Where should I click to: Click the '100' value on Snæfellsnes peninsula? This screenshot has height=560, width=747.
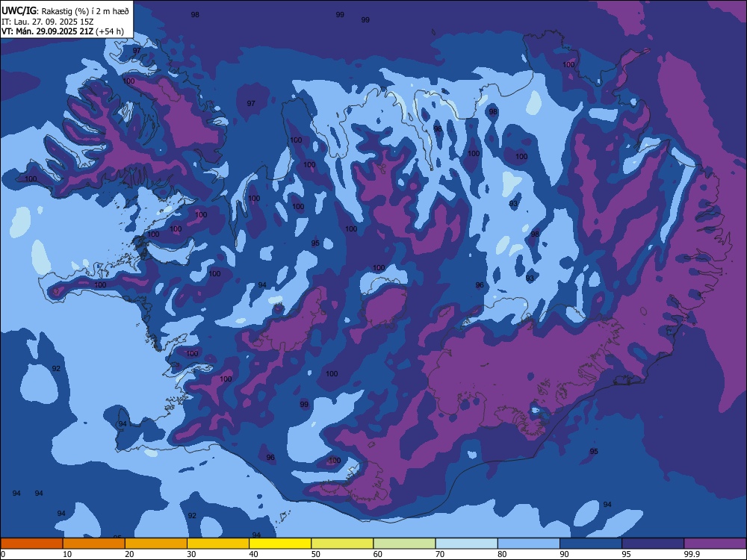(x=100, y=284)
